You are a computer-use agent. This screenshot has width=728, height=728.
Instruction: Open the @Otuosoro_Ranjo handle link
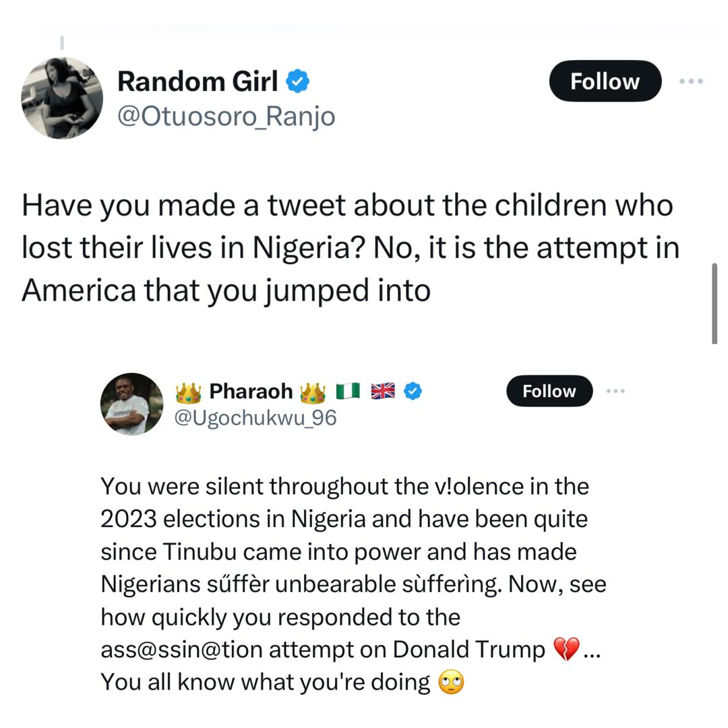click(226, 116)
